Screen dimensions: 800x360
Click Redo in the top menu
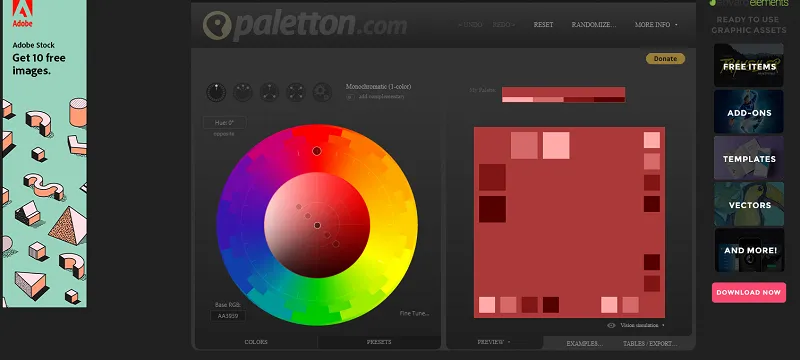point(504,24)
